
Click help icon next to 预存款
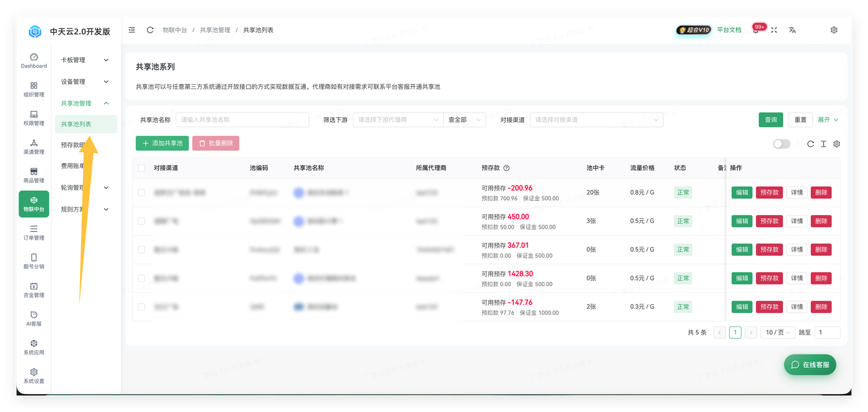(507, 168)
